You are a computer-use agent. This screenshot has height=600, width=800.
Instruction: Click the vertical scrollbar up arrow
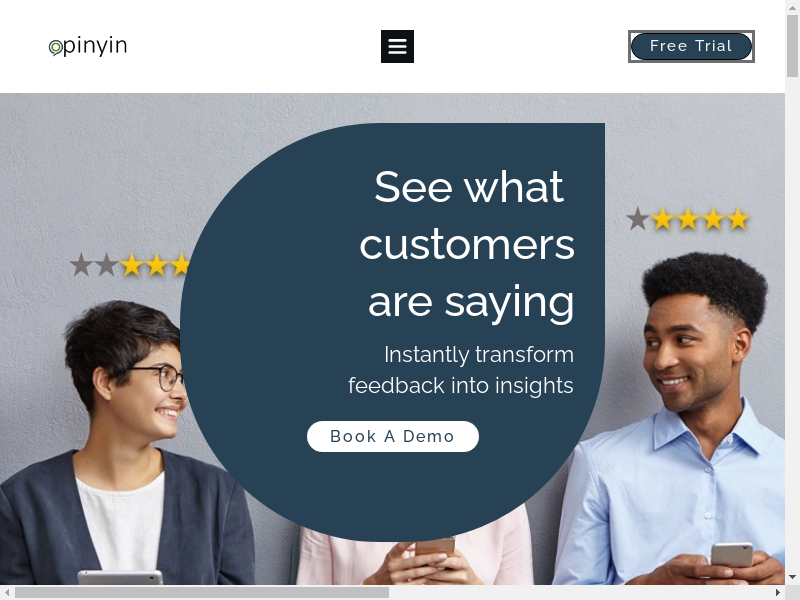pos(792,6)
